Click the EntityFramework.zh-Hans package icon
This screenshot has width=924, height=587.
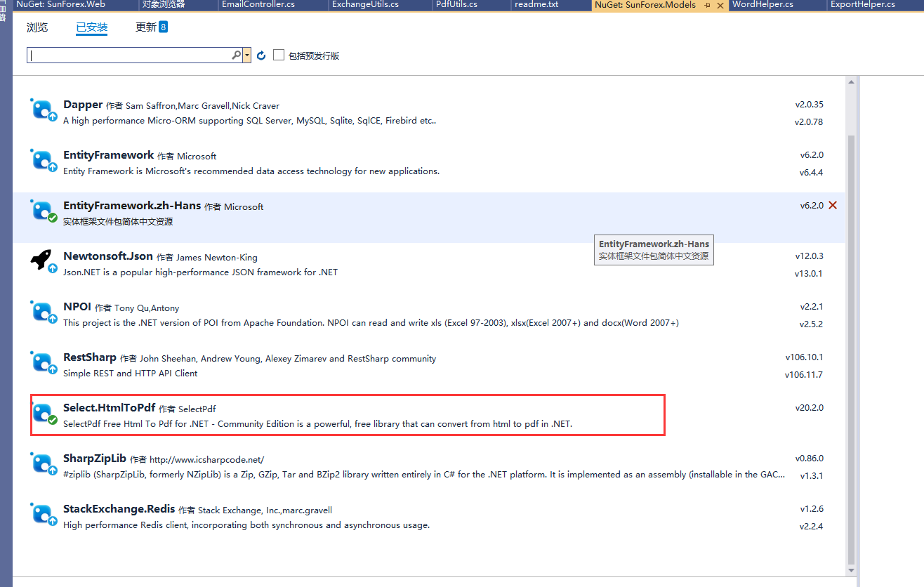pyautogui.click(x=43, y=211)
